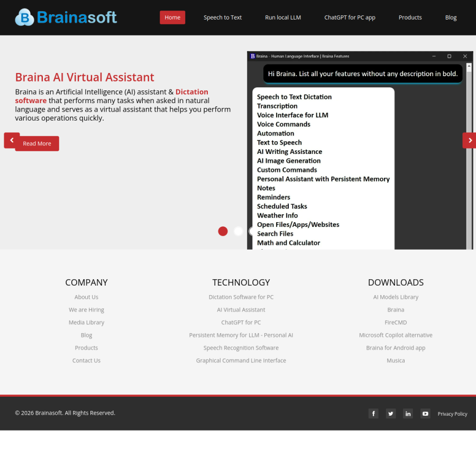
Task: Open the Home menu item
Action: point(172,17)
